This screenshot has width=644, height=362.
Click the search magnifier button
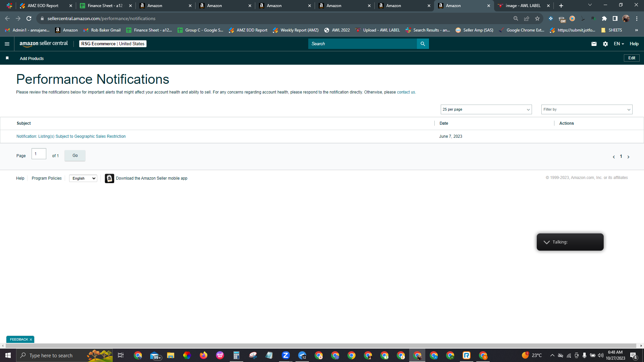click(x=423, y=44)
